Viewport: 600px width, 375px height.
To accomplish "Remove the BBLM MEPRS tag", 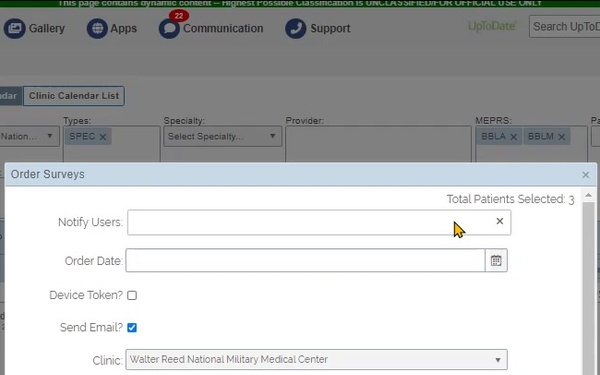I will coord(561,137).
